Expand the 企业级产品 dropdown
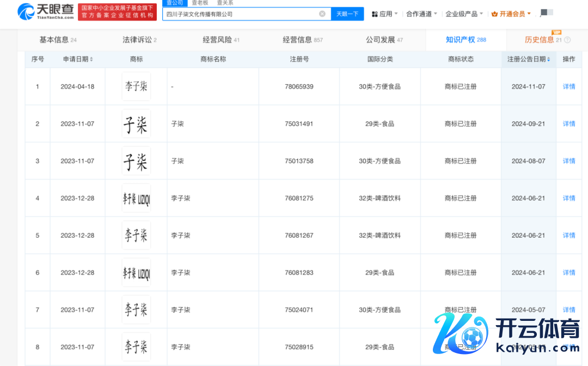This screenshot has width=588, height=366. (464, 14)
